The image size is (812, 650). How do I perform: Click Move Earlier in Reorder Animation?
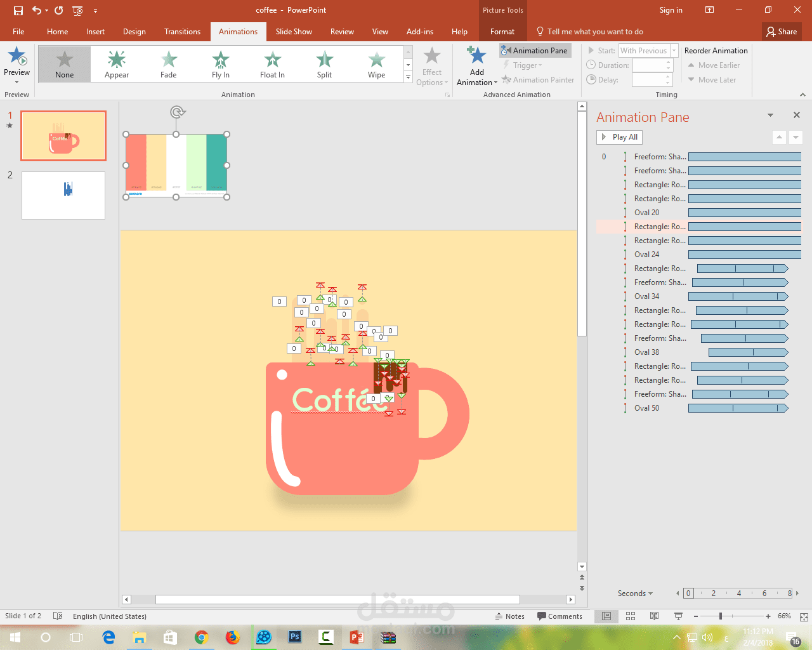tap(714, 65)
